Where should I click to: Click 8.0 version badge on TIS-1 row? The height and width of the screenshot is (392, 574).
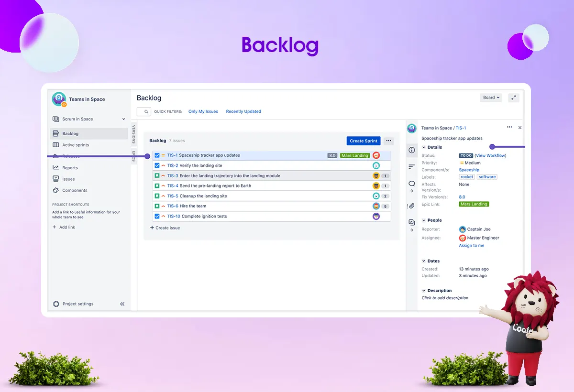(x=332, y=155)
